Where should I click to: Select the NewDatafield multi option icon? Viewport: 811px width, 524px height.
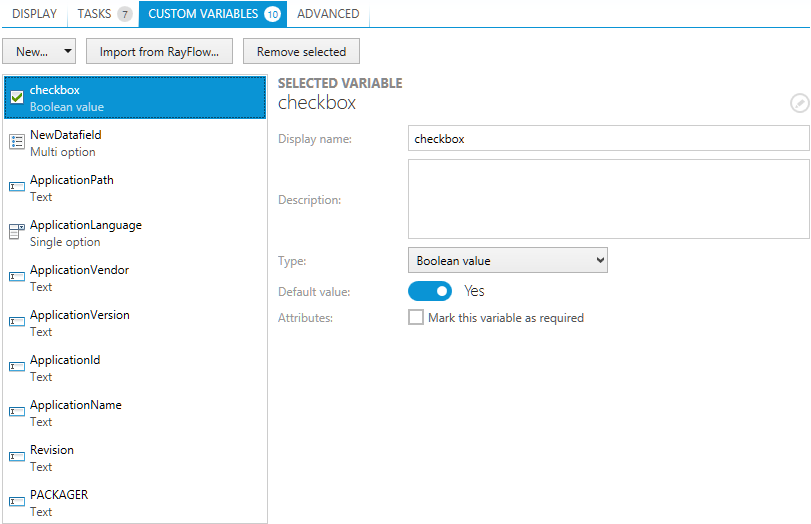[x=17, y=143]
